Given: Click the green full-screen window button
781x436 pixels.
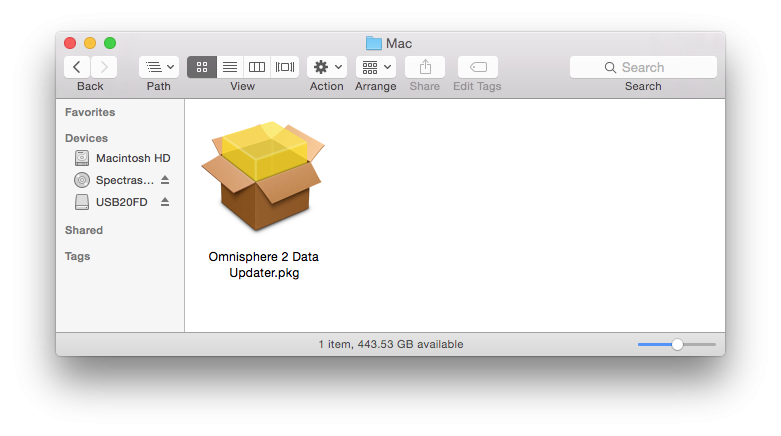Looking at the screenshot, I should (x=110, y=43).
